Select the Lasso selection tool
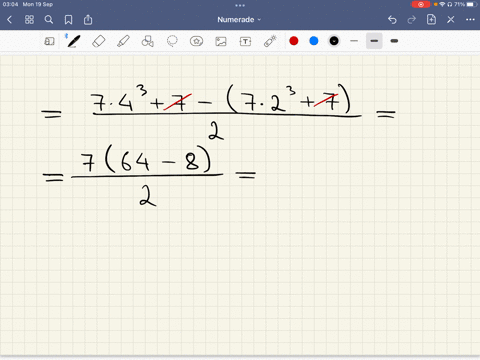480x360 pixels. [172, 41]
